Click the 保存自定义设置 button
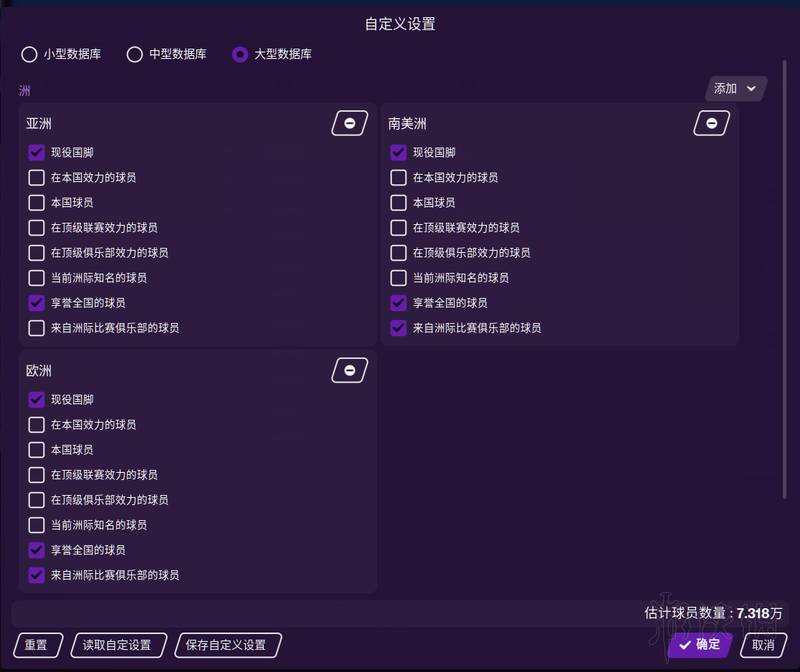The width and height of the screenshot is (800, 672). pos(227,645)
